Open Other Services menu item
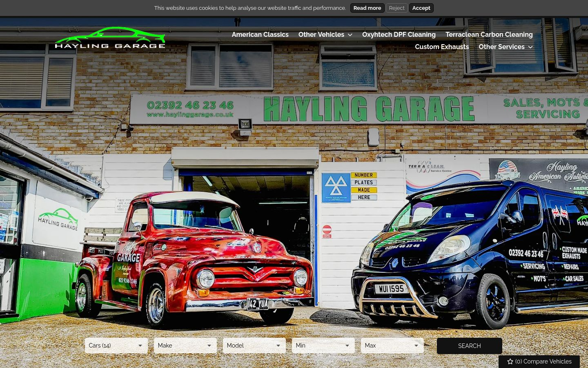Screen dimensions: 588x368 click(x=501, y=47)
